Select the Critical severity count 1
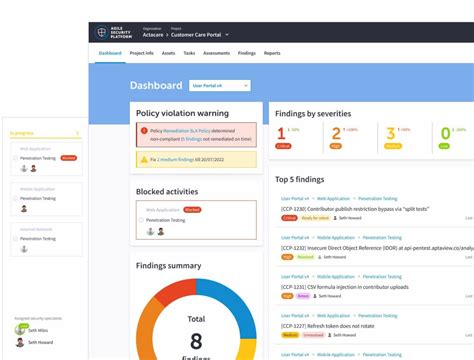 (x=281, y=134)
